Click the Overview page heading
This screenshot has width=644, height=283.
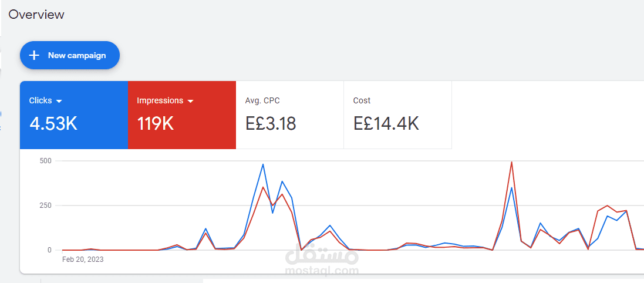36,15
